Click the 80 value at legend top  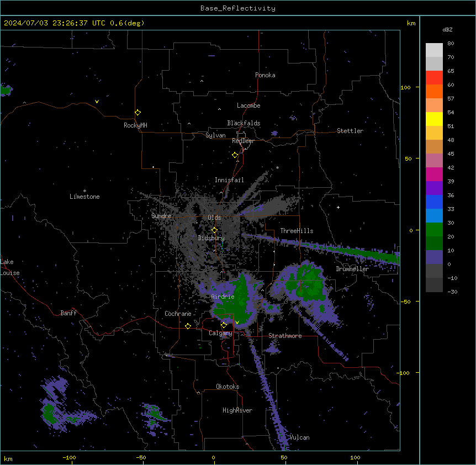click(451, 44)
